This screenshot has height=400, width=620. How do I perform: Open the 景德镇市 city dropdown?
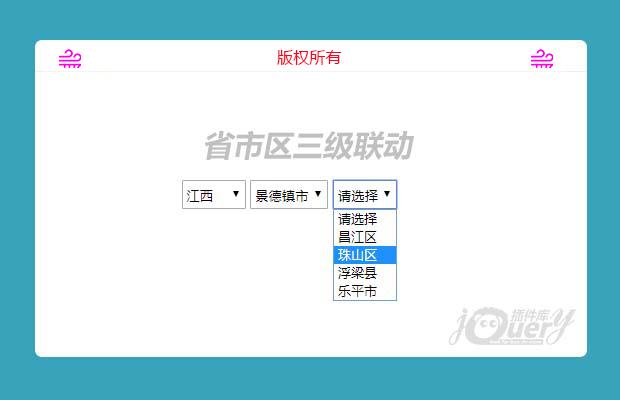[x=289, y=194]
